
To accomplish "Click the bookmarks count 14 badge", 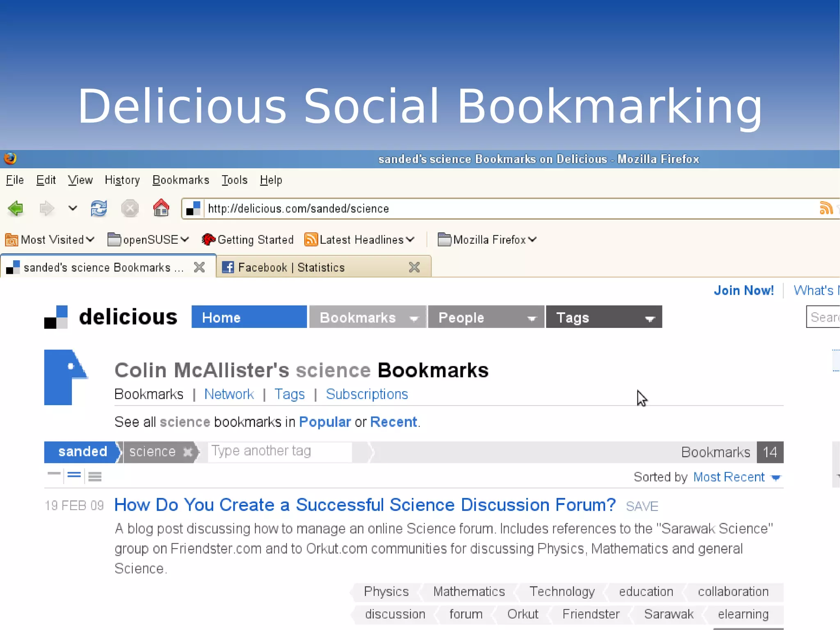I will click(x=770, y=452).
